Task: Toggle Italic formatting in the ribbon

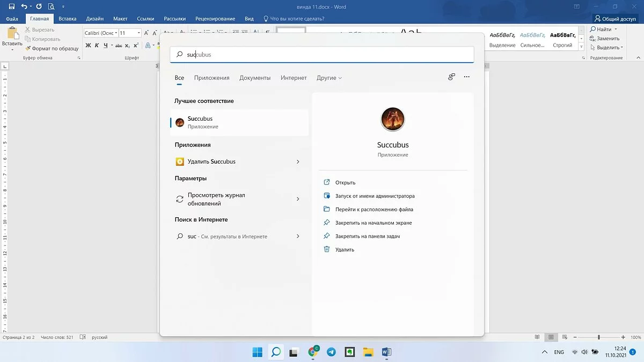Action: (97, 46)
